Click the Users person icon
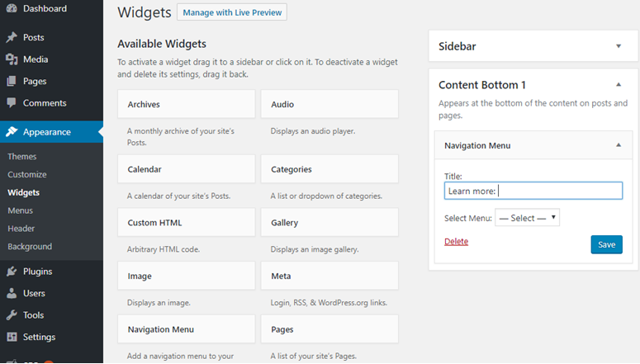Image resolution: width=640 pixels, height=364 pixels. tap(12, 293)
